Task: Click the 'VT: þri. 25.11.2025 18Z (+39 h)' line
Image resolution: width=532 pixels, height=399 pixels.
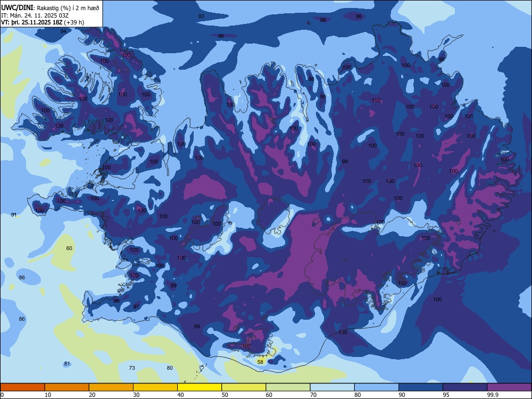Action: tap(43, 22)
